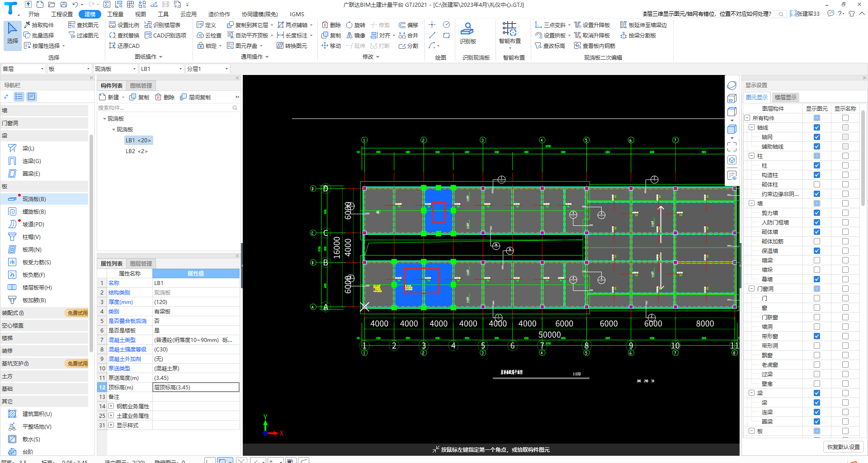
Task: Select 螺旋板(B) in navigation bar
Action: coord(34,211)
